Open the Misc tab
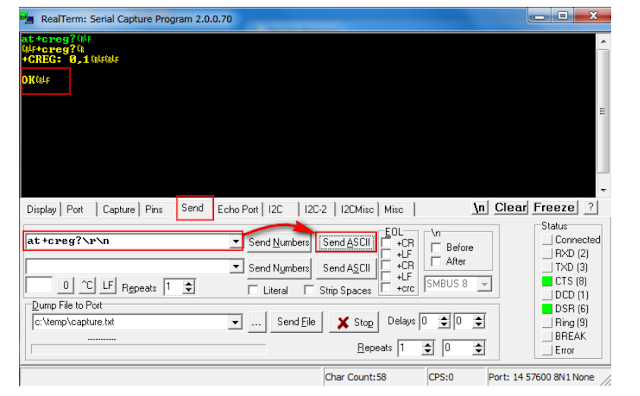This screenshot has width=640, height=396. [x=394, y=209]
